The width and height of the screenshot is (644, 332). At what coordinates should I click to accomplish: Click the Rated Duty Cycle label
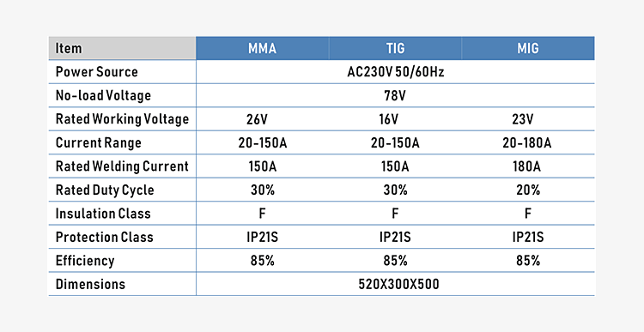[x=105, y=190]
